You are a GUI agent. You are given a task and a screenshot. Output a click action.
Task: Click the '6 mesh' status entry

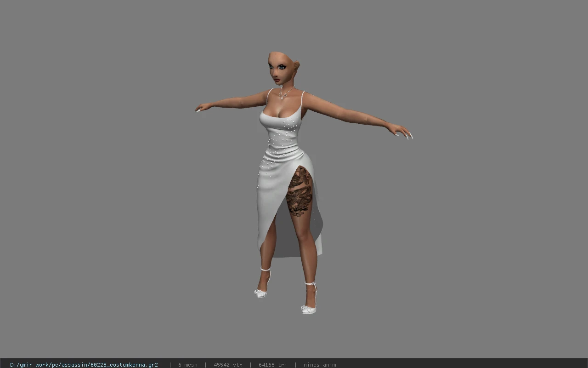[x=188, y=365]
